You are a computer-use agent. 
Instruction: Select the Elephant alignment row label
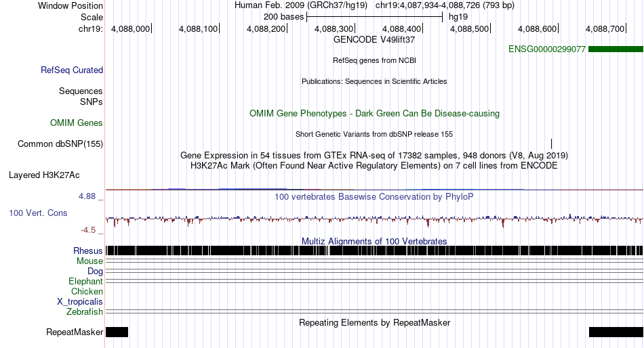86,282
